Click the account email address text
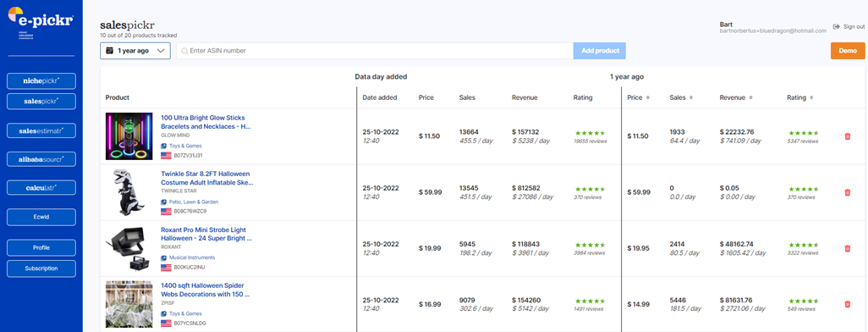The height and width of the screenshot is (332, 868). (772, 31)
